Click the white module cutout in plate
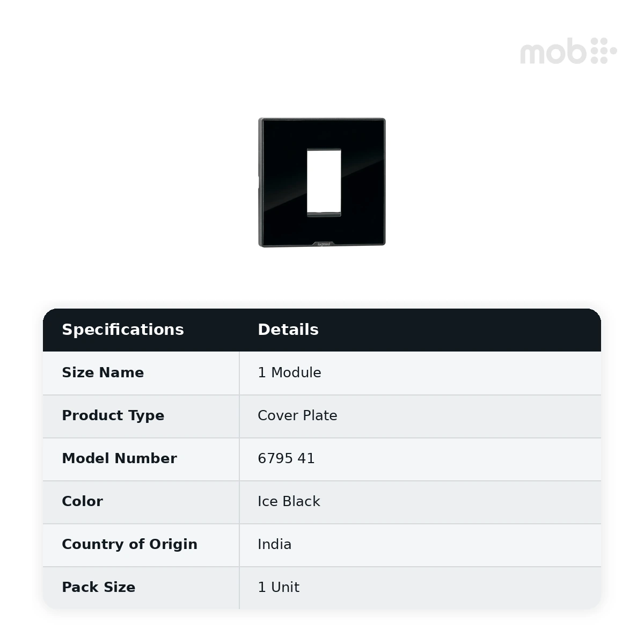This screenshot has width=644, height=644. [x=324, y=183]
